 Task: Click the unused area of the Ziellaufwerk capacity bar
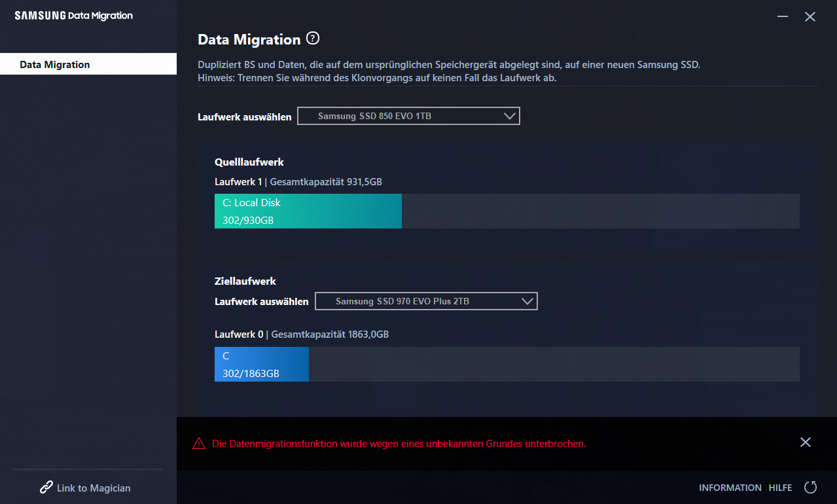(x=554, y=364)
